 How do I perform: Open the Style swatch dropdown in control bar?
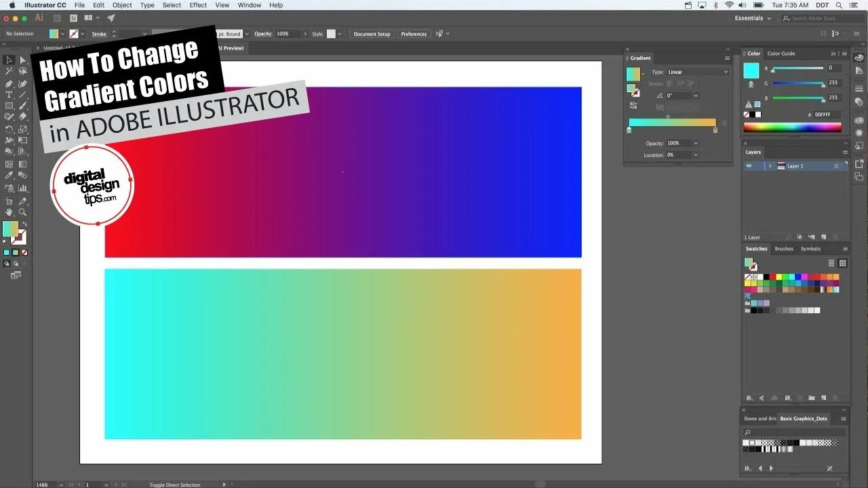[340, 34]
